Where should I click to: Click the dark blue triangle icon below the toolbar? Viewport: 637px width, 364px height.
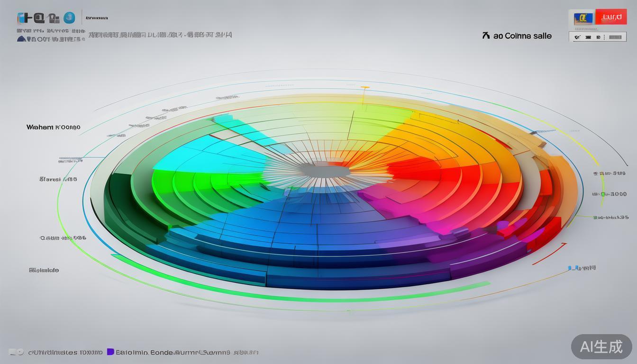21,39
